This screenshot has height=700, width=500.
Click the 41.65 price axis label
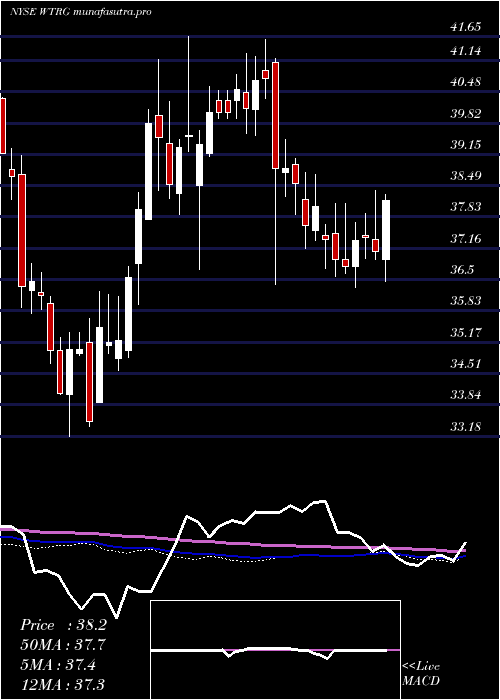click(x=466, y=27)
